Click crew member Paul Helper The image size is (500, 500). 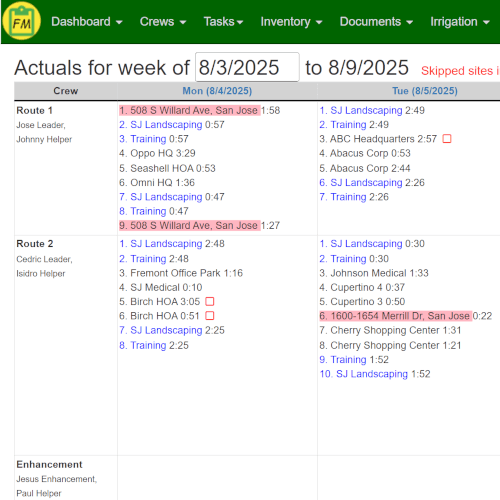[x=39, y=493]
